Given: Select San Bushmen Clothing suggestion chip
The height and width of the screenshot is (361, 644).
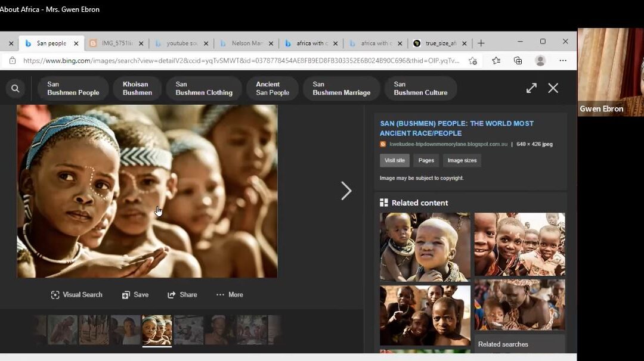Looking at the screenshot, I should point(204,88).
